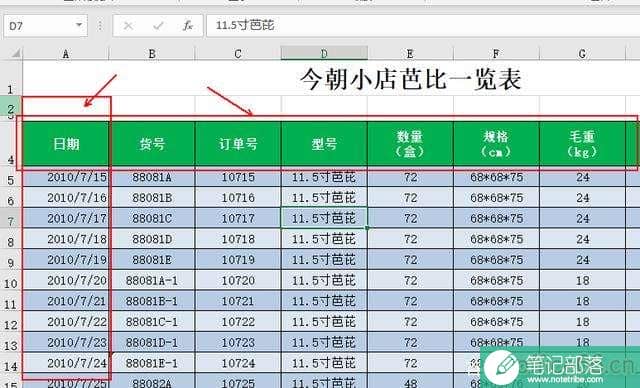
Task: Click the select-all corner triangle
Action: tap(16, 53)
